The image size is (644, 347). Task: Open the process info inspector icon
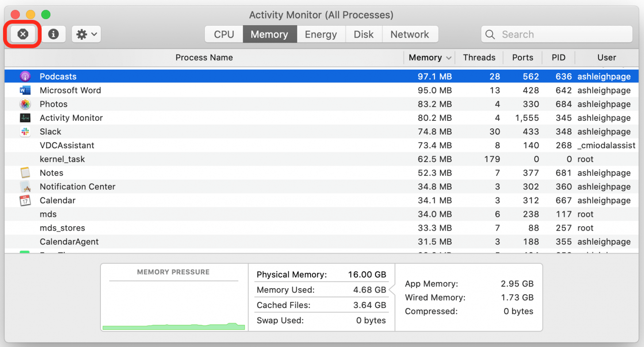click(54, 34)
